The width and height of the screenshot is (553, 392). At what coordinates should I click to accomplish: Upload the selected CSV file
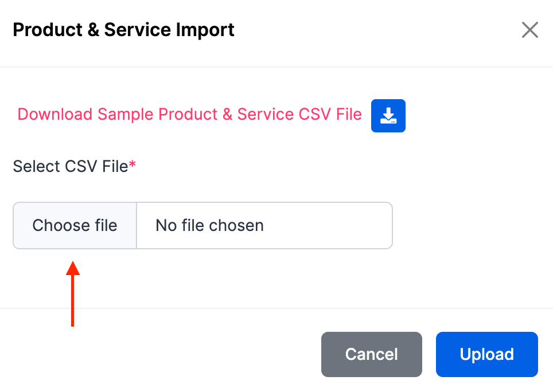click(486, 354)
